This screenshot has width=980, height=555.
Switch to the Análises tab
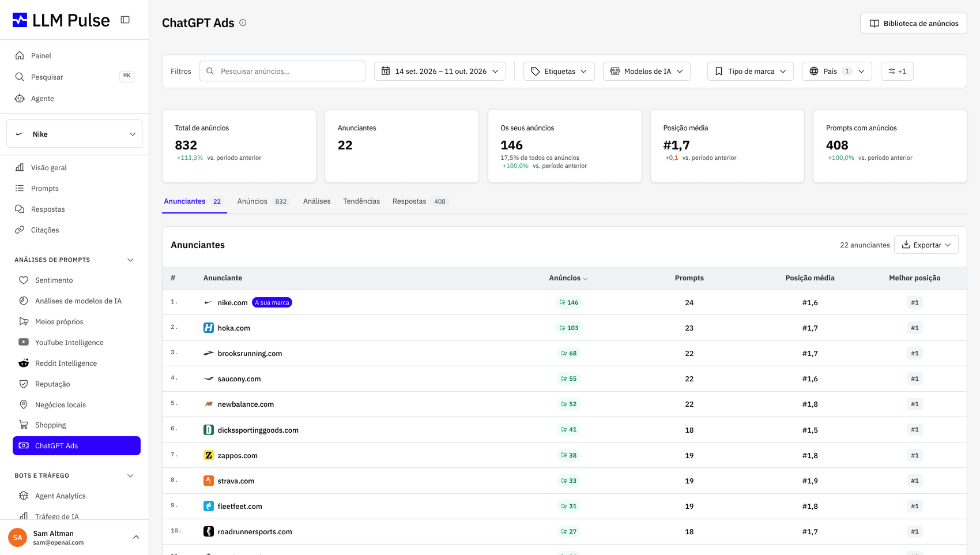[x=317, y=201]
